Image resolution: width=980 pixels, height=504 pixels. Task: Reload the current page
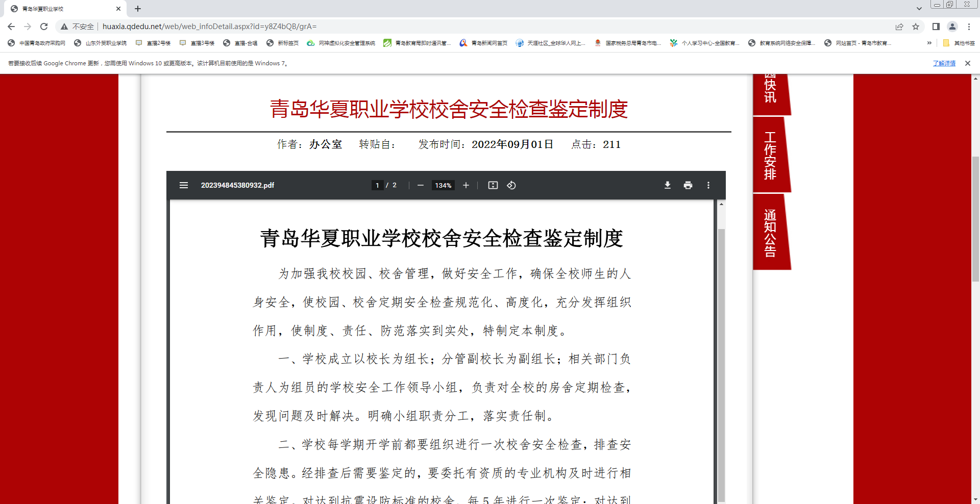click(x=44, y=27)
